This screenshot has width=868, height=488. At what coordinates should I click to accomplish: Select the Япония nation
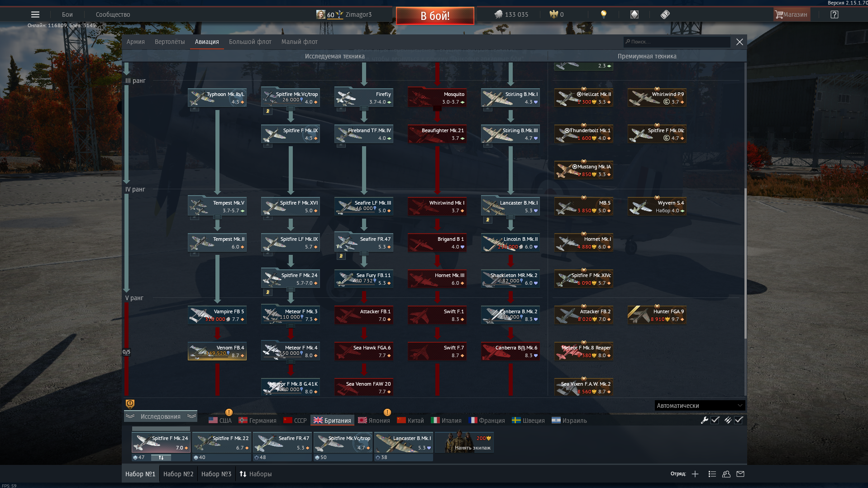[374, 421]
